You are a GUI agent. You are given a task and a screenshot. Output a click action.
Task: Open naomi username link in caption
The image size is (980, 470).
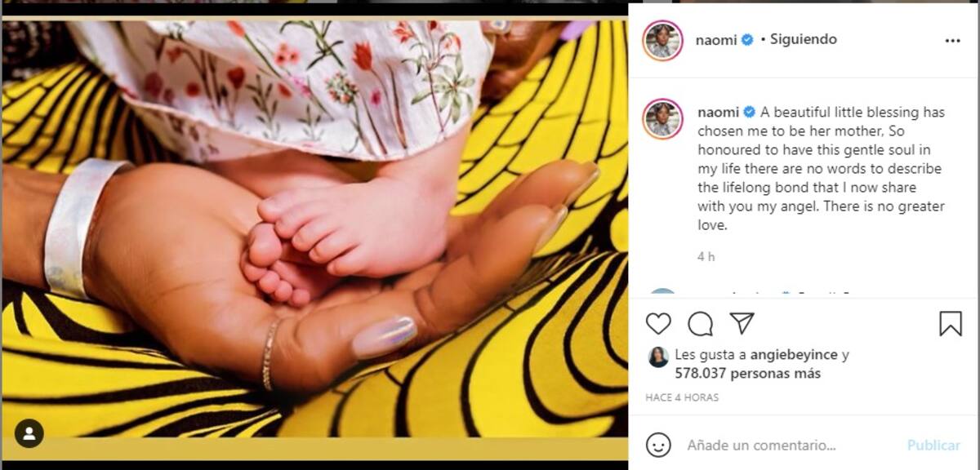pyautogui.click(x=717, y=112)
